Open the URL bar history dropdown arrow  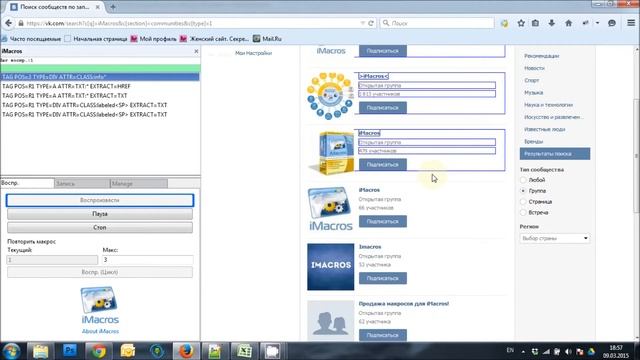point(362,23)
